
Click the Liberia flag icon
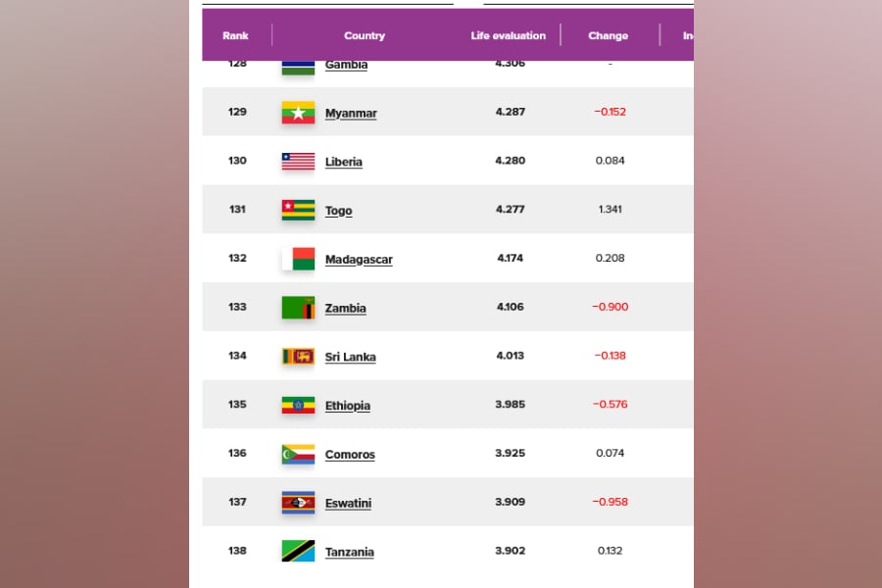[x=298, y=162]
